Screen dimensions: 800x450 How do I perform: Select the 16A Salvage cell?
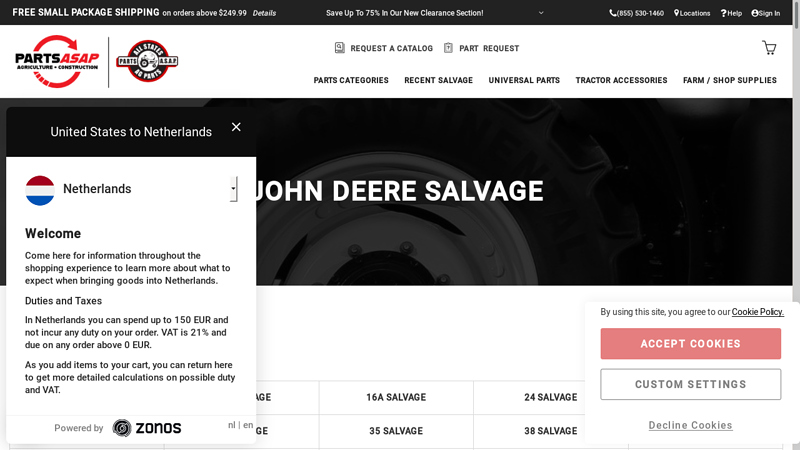click(x=396, y=397)
